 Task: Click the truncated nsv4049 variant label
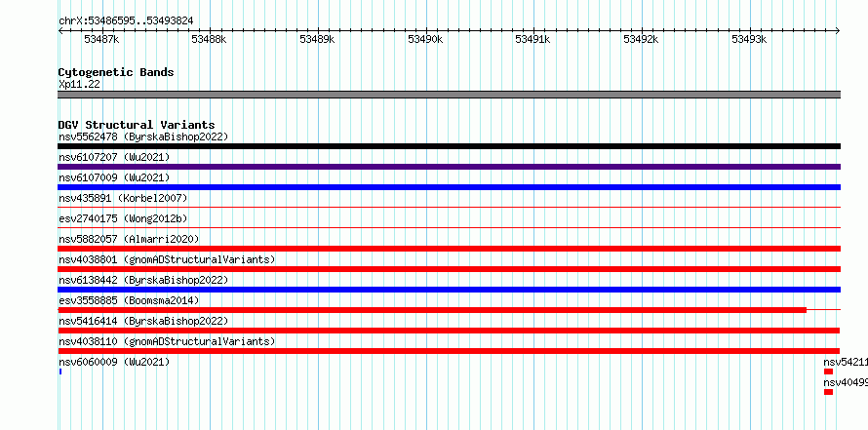846,382
